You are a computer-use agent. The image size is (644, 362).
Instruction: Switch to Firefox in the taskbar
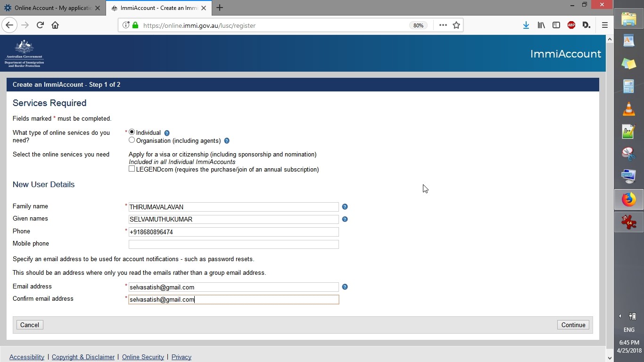pos(629,199)
